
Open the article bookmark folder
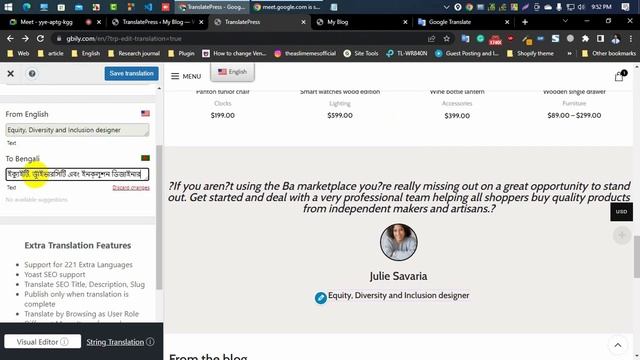pos(51,53)
